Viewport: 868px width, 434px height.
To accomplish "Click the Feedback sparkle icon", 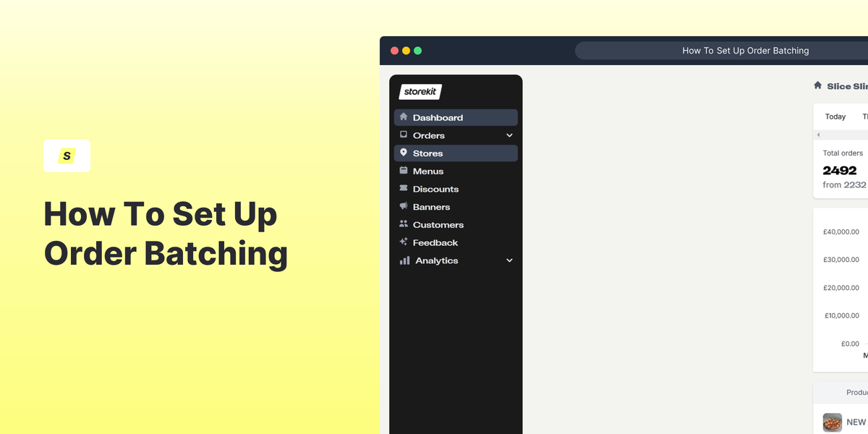I will pyautogui.click(x=404, y=242).
